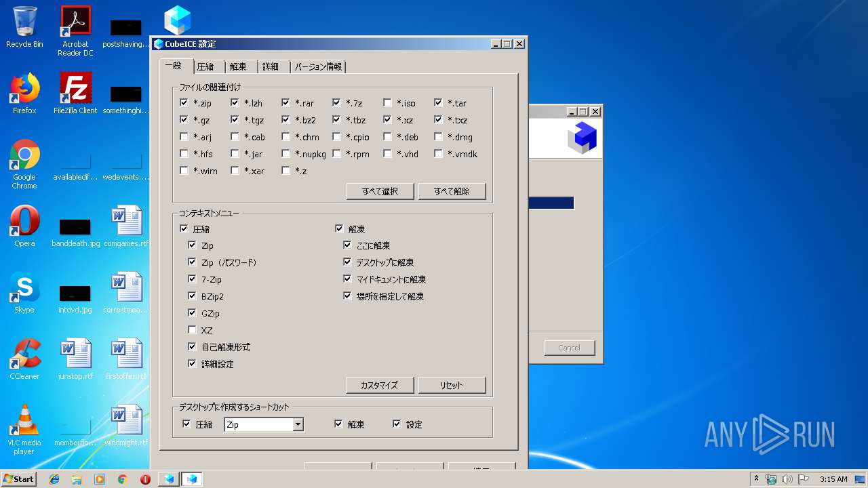Click the show desktop button
Image resolution: width=868 pixels, height=488 pixels.
(x=861, y=479)
